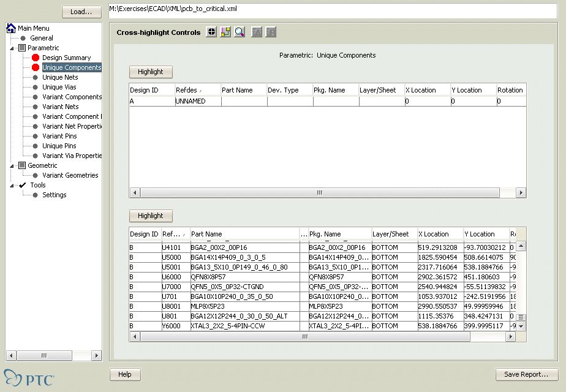Screen dimensions: 566x392
Task: Collapse the Tools tree node
Action: click(12, 186)
